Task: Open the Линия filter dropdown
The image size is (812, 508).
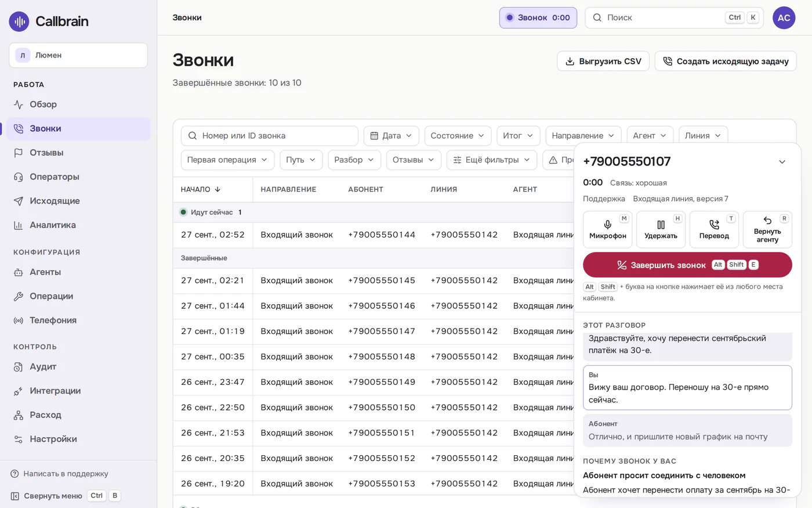Action: click(703, 136)
